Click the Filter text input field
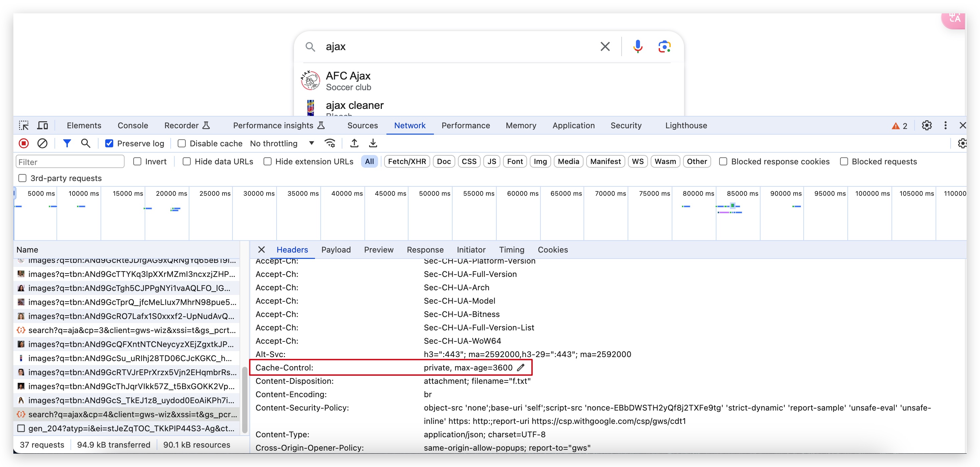Screen dimensions: 980x467 pos(70,162)
